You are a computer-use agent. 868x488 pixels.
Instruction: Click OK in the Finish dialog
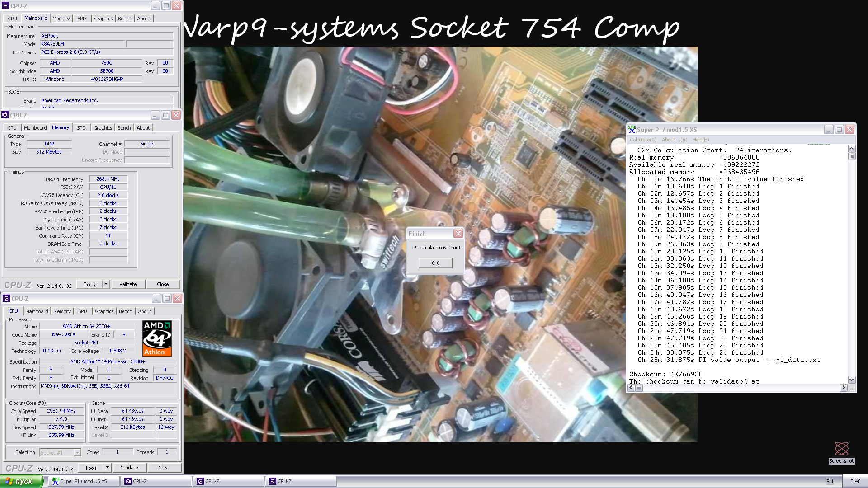(435, 263)
